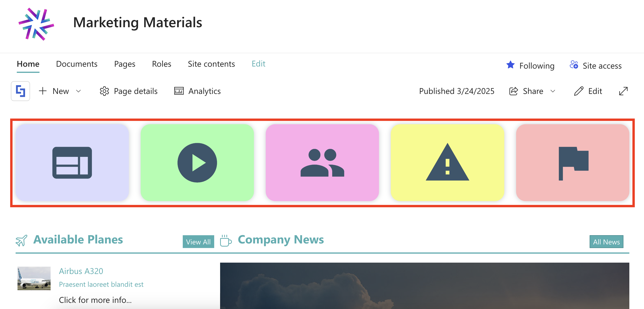Viewport: 644px width, 309px height.
Task: Click the news layout icon tile
Action: tap(72, 163)
